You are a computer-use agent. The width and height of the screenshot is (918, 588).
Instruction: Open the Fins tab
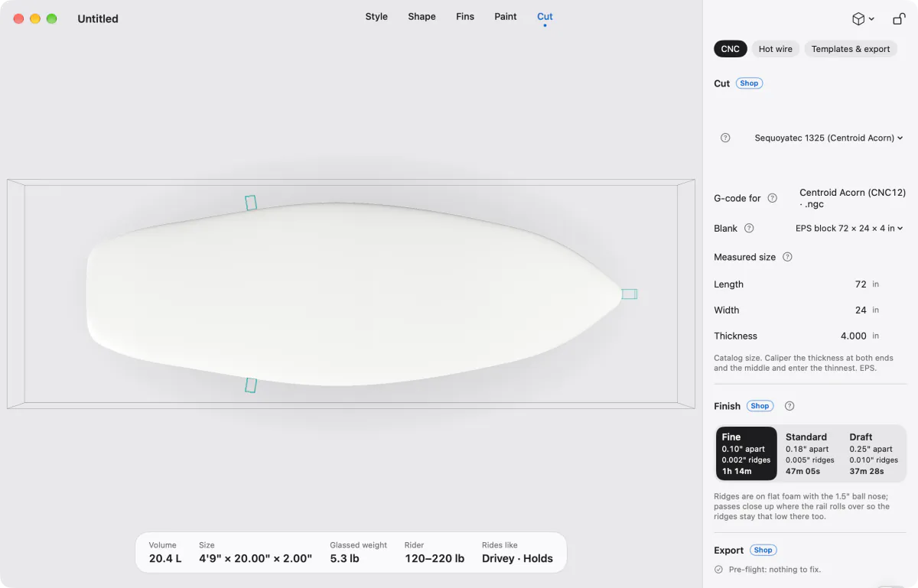coord(465,16)
